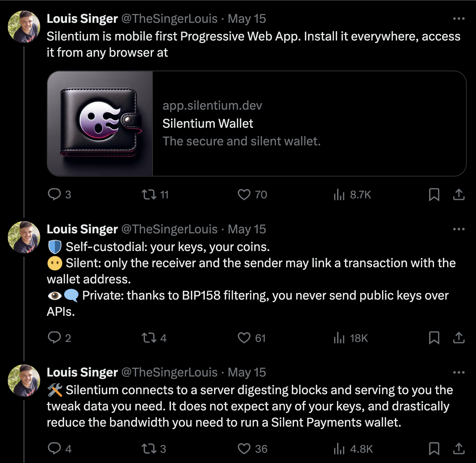The width and height of the screenshot is (476, 463).
Task: Open the Silentium Wallet wallet thumbnail image
Action: (x=100, y=124)
